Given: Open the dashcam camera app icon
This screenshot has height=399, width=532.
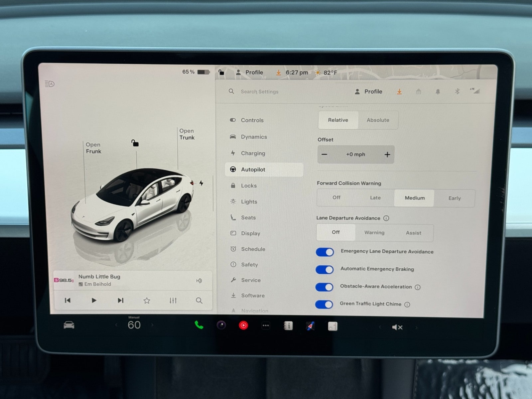Looking at the screenshot, I should pos(221,325).
